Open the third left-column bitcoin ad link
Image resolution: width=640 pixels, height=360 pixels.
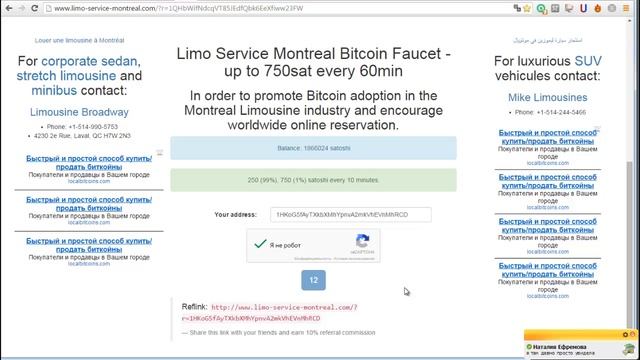pos(89,245)
